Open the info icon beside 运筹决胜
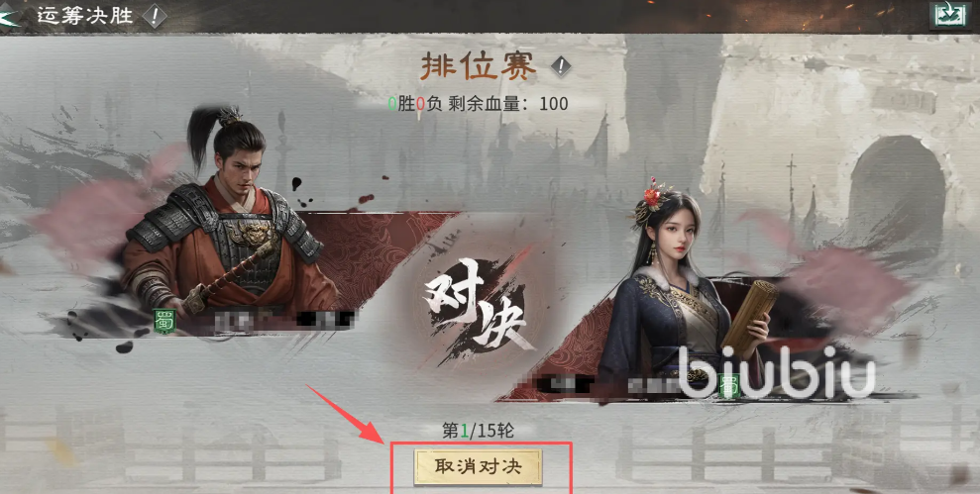This screenshot has height=494, width=980. click(155, 16)
